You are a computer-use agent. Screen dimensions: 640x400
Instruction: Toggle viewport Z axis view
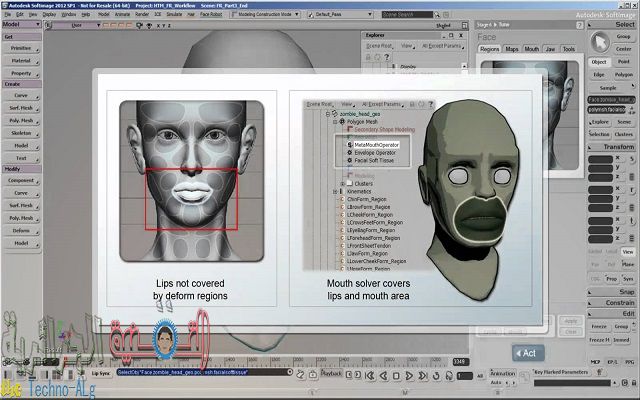tap(169, 26)
